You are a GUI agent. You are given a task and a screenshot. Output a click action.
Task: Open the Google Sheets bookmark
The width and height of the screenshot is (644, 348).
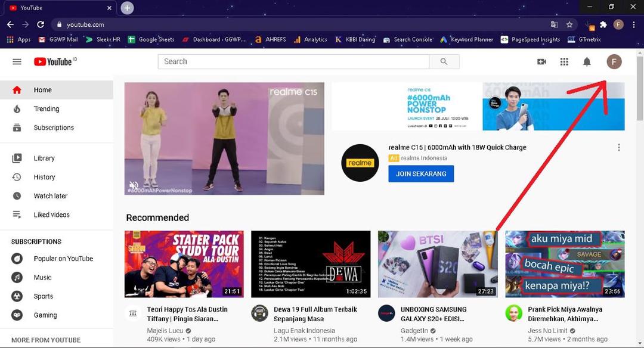tap(151, 39)
